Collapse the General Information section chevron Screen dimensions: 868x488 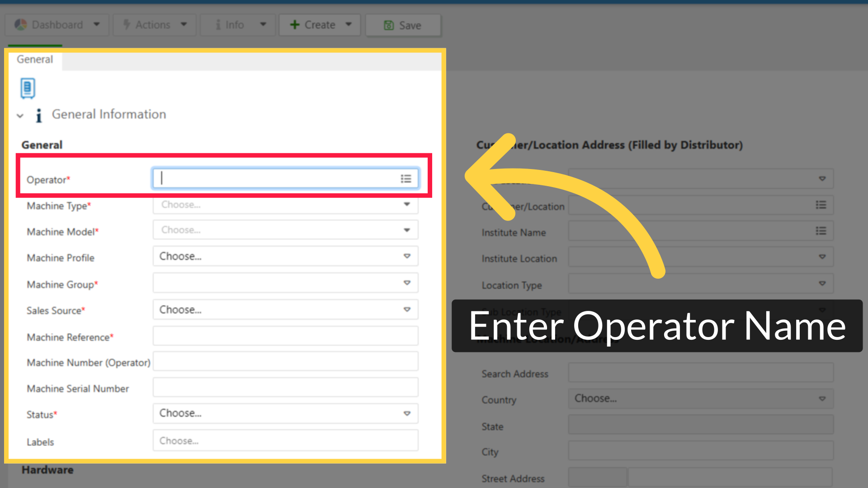pos(20,116)
